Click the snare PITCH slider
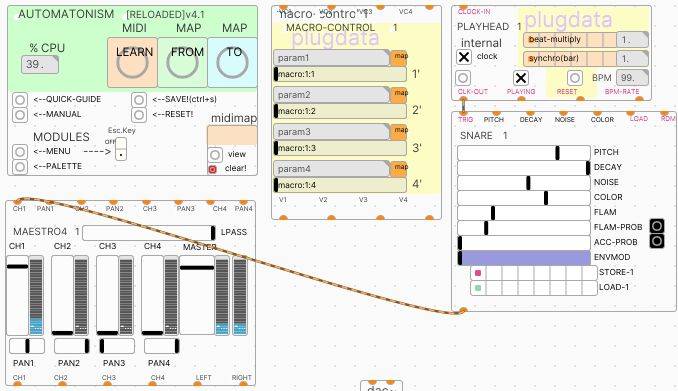Viewport: 678px width, 391px height. tap(524, 153)
